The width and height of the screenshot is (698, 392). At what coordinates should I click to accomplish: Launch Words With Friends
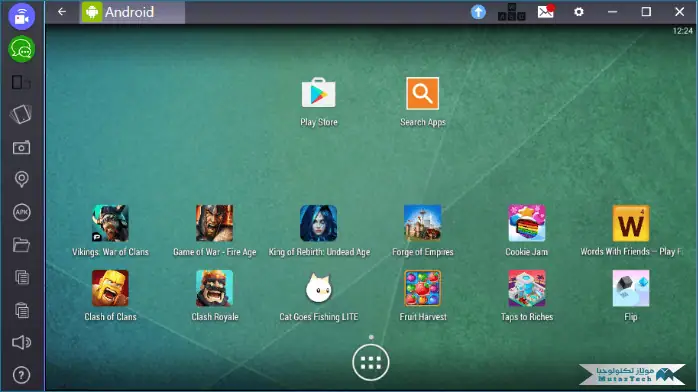click(x=631, y=223)
